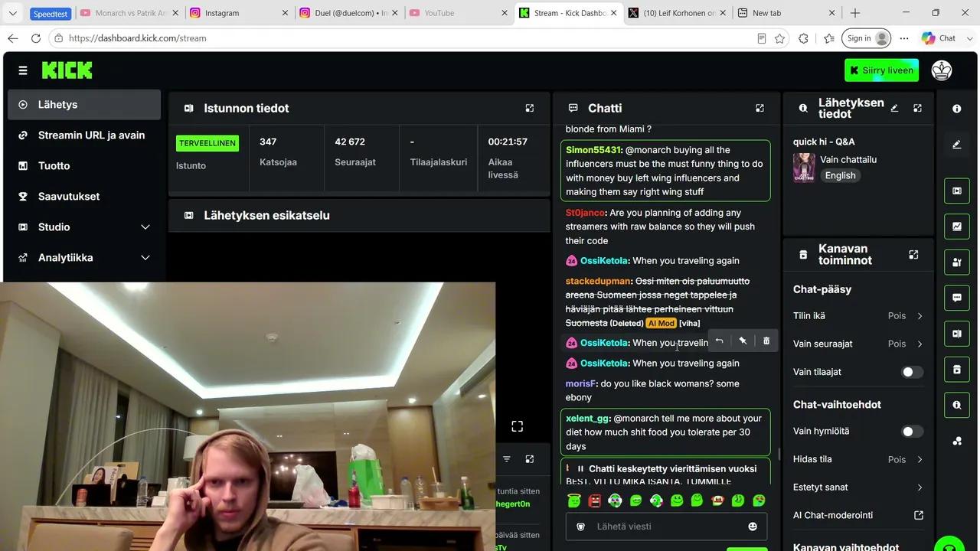The image size is (980, 551).
Task: Reply to OssiKetola's message with the arrow icon
Action: coord(719,341)
